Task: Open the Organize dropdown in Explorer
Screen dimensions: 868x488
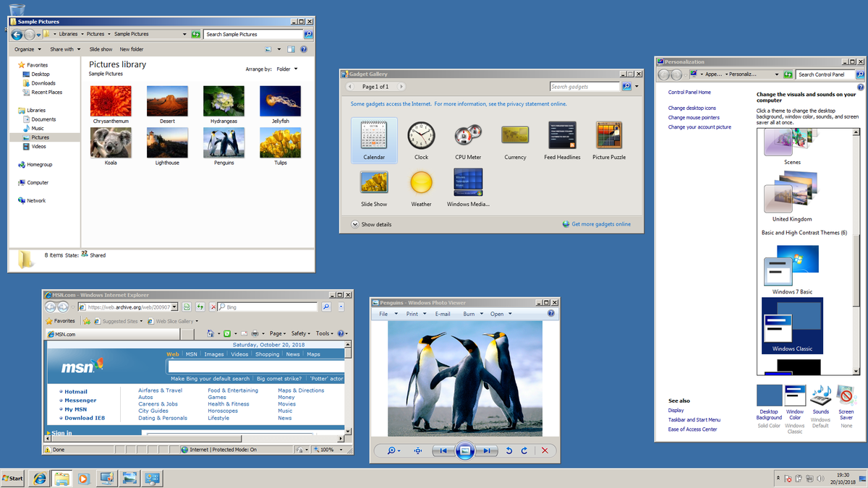Action: pyautogui.click(x=27, y=49)
